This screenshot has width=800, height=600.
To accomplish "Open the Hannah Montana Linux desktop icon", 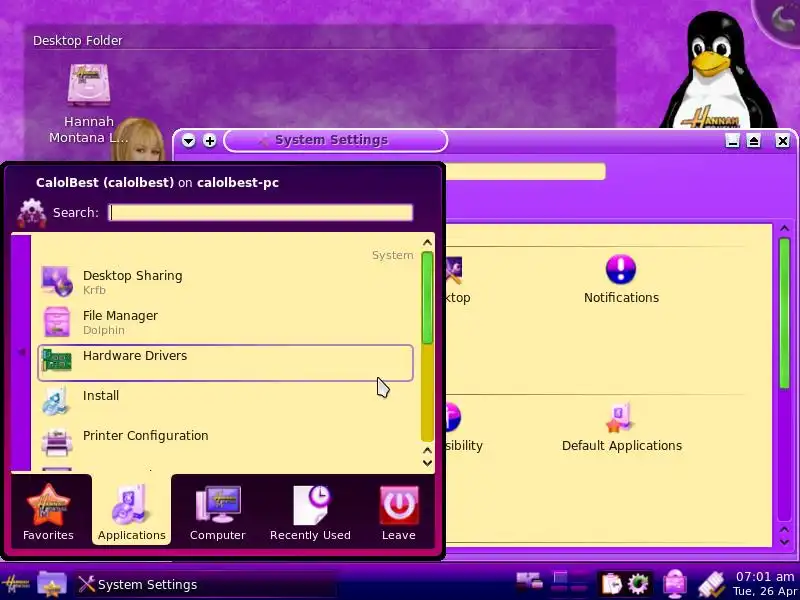I will coord(89,104).
